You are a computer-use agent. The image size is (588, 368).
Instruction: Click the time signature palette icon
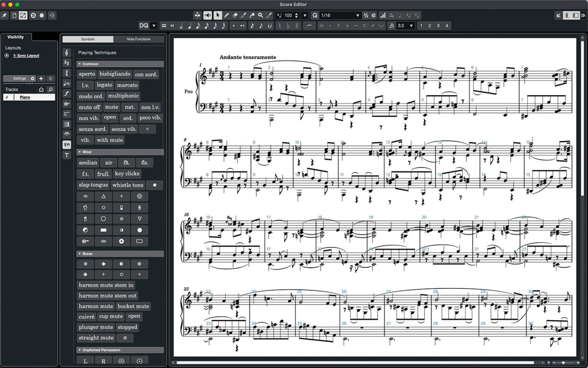[67, 74]
